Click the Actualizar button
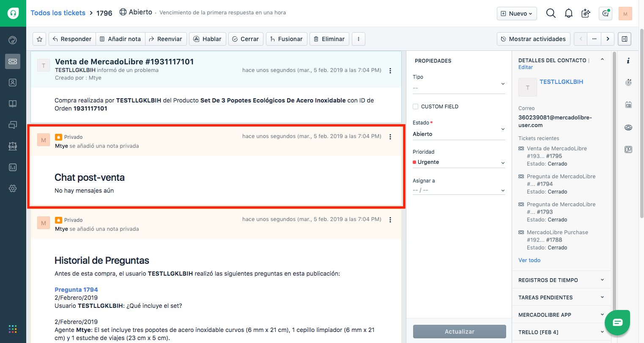Screen dimensions: 644x343 [460, 332]
